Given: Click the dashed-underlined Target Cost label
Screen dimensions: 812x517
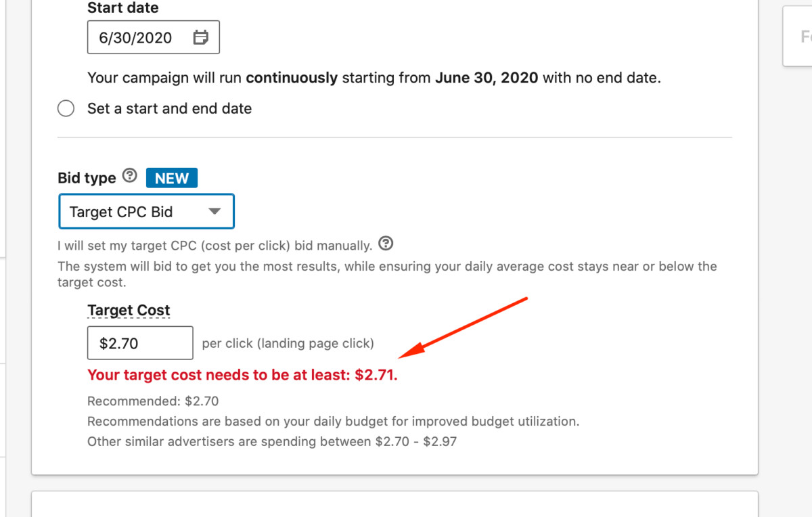Looking at the screenshot, I should coord(129,310).
